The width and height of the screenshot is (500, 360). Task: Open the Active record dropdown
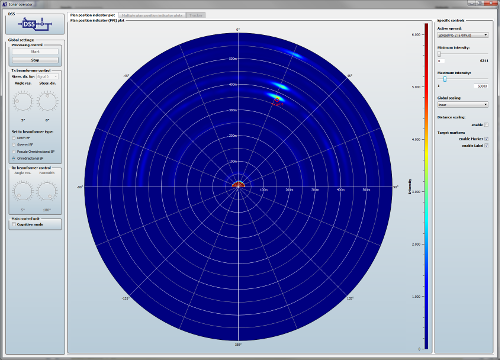point(463,35)
